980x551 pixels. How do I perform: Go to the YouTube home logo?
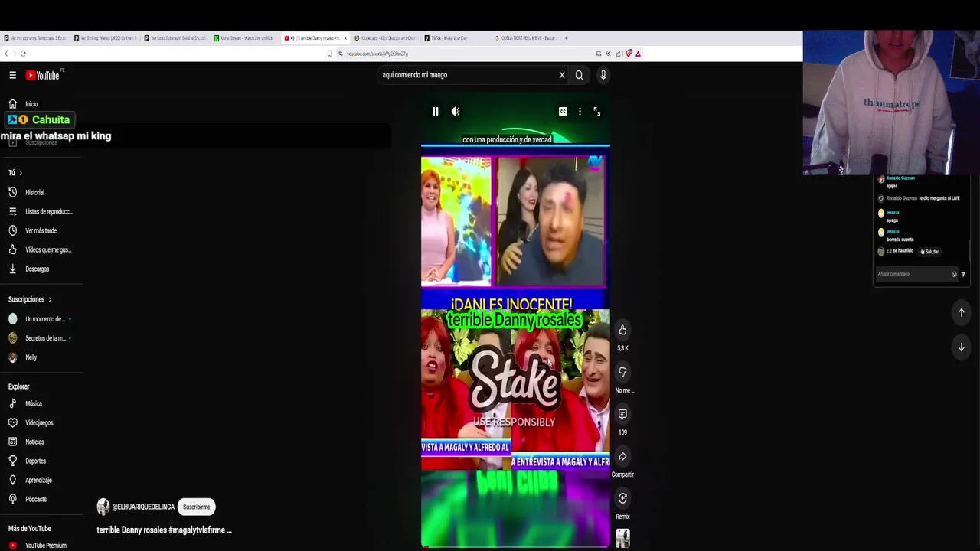[x=43, y=75]
